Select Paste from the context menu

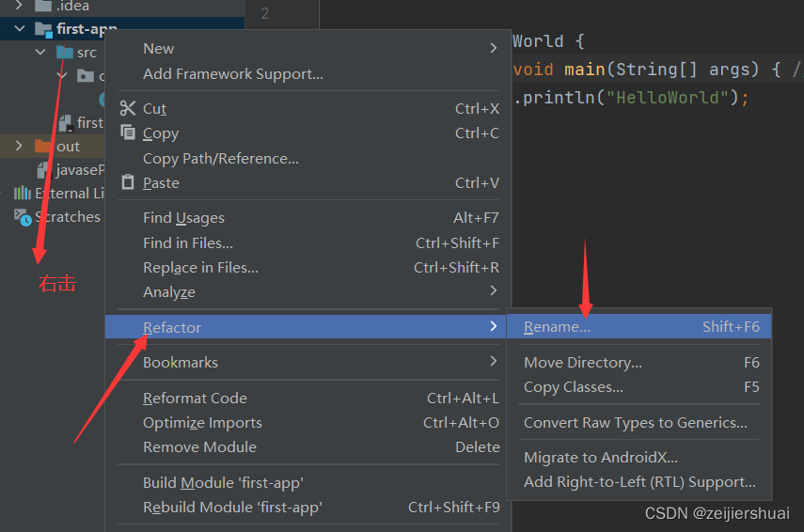(x=307, y=183)
